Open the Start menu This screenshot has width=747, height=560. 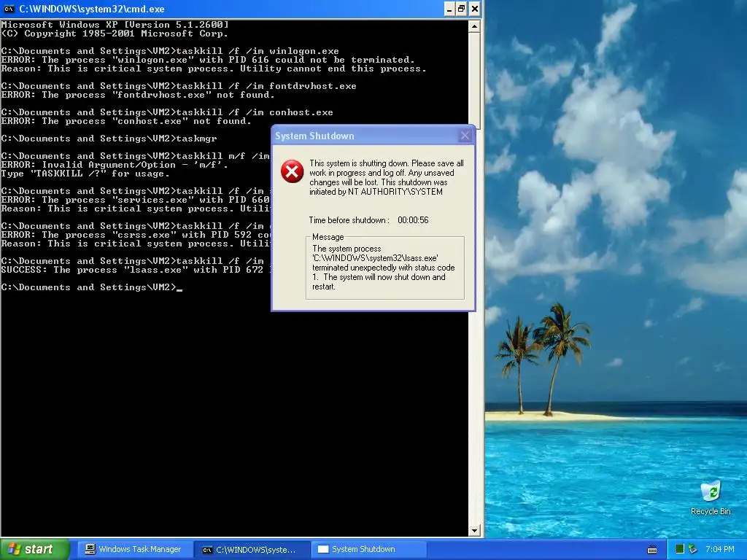(x=35, y=549)
